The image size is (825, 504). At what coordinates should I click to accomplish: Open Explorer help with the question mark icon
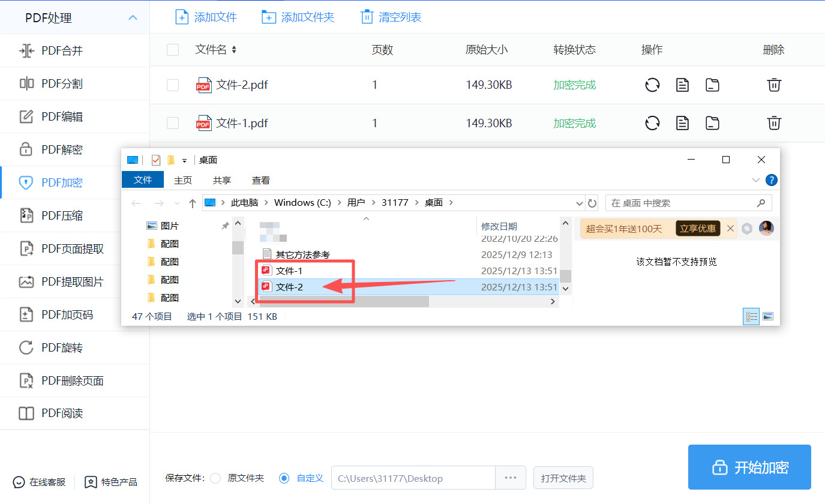pyautogui.click(x=772, y=180)
